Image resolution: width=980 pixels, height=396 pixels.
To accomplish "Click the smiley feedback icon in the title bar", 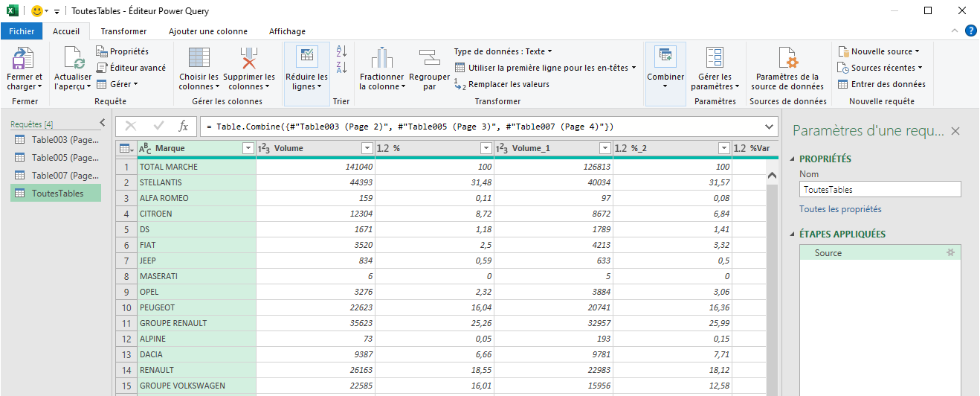I will (x=37, y=11).
